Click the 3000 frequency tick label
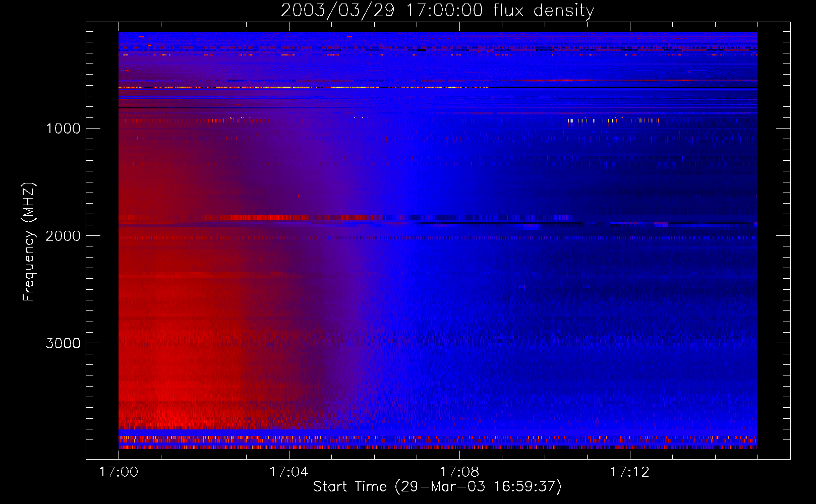This screenshot has height=504, width=816. click(x=64, y=343)
